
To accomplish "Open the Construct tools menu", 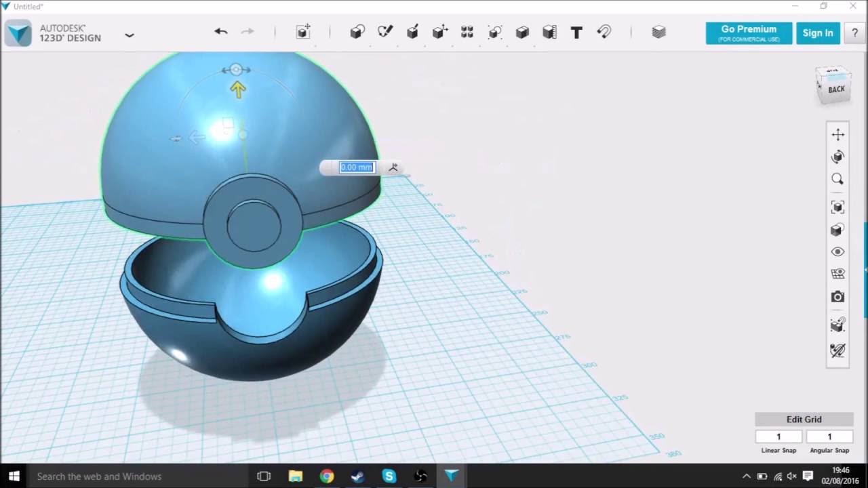I will click(412, 32).
